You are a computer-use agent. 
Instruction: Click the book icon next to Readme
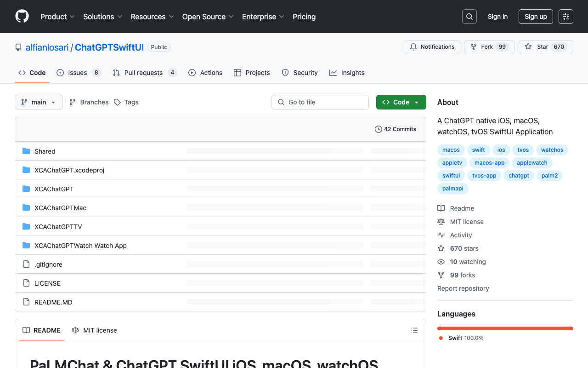[441, 208]
